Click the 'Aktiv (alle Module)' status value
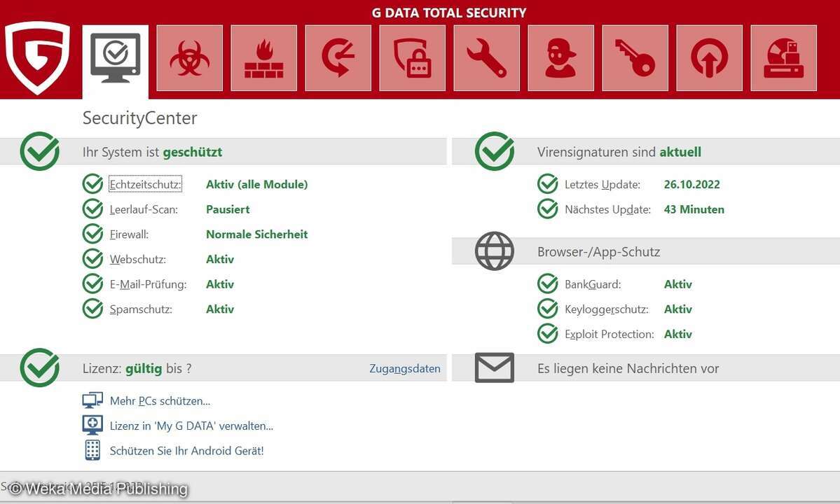840x504 pixels. click(x=257, y=185)
